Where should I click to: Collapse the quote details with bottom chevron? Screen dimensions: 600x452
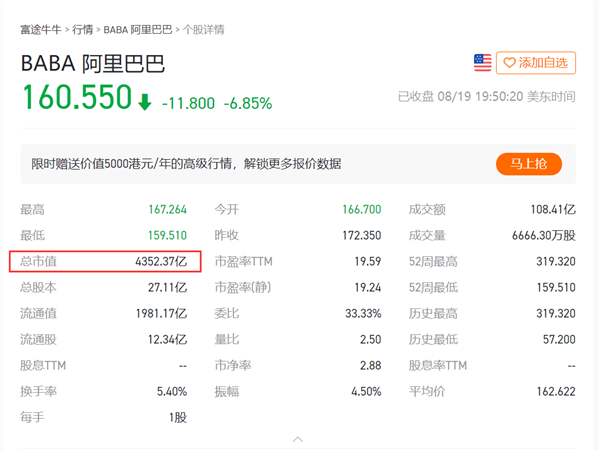[298, 439]
